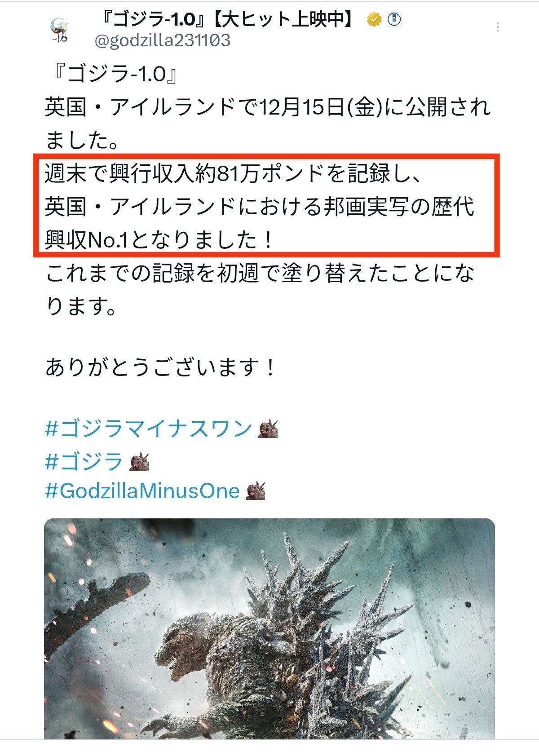
Task: Open the three-dot more options menu
Action: coord(498,27)
